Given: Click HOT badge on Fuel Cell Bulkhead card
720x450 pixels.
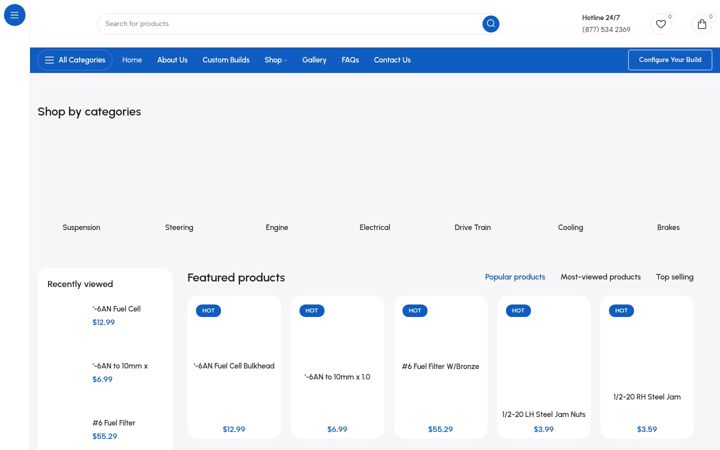Looking at the screenshot, I should tap(208, 310).
